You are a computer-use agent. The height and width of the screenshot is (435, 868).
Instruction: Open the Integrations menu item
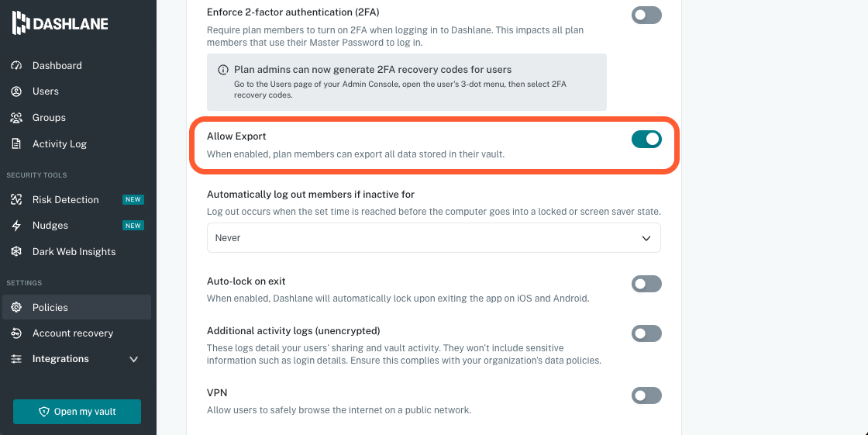(60, 359)
